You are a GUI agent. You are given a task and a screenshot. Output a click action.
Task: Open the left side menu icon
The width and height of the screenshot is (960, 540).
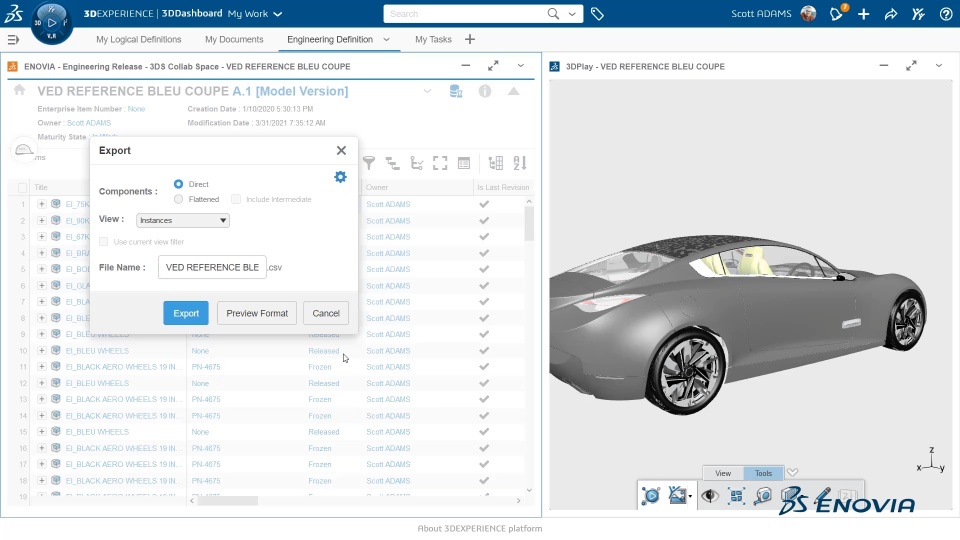pos(13,40)
